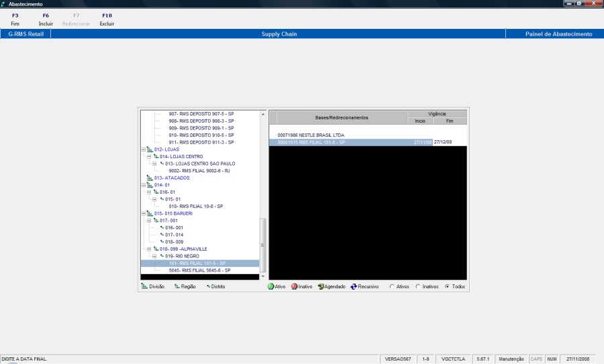Collapse the 014- 01 division node
This screenshot has height=364, width=604.
click(x=144, y=185)
